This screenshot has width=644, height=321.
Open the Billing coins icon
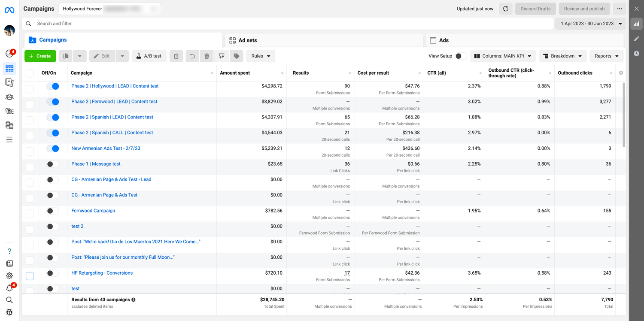[9, 125]
